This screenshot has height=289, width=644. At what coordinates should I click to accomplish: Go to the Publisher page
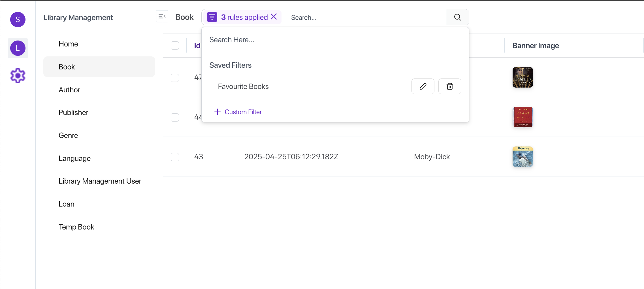tap(73, 112)
